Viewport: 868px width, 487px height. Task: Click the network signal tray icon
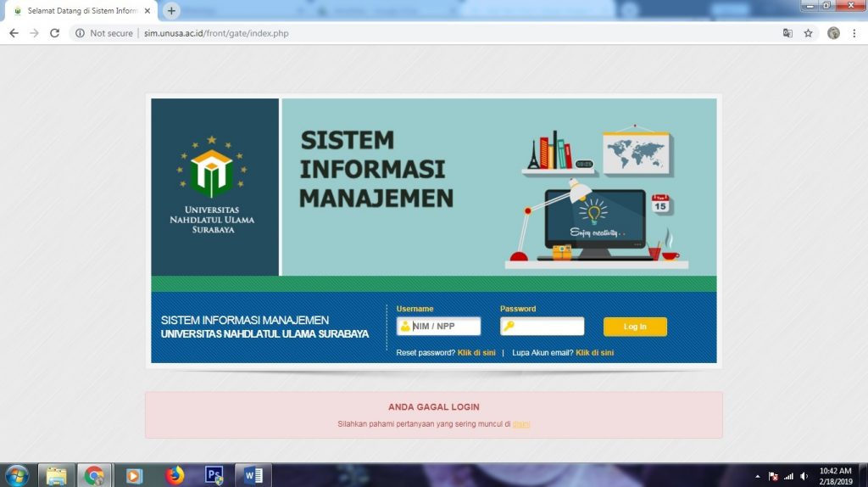coord(788,476)
